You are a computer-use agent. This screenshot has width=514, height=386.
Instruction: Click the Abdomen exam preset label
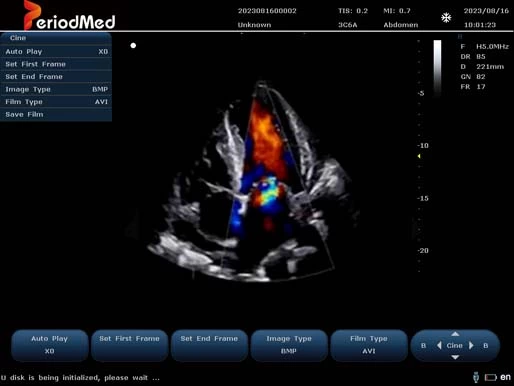(x=401, y=25)
